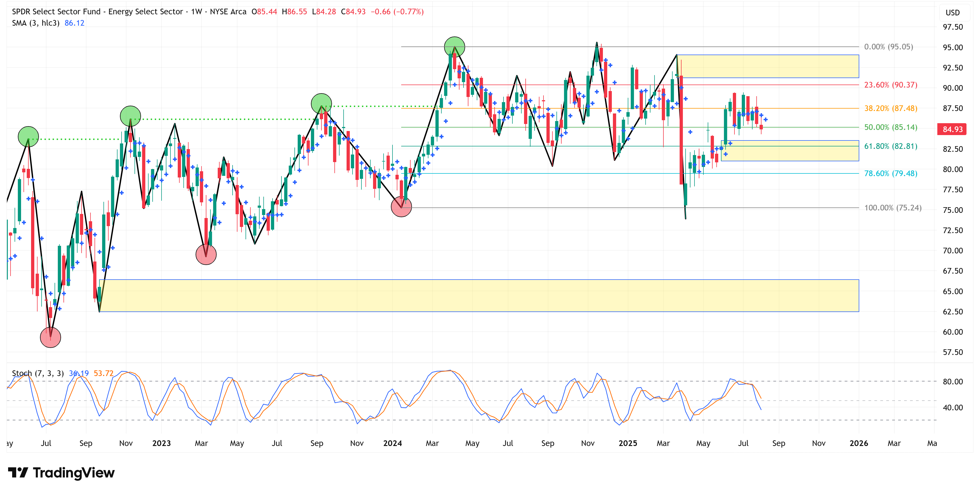Click the SMA (3, hlc3) indicator legend
Image resolution: width=980 pixels, height=493 pixels.
36,23
